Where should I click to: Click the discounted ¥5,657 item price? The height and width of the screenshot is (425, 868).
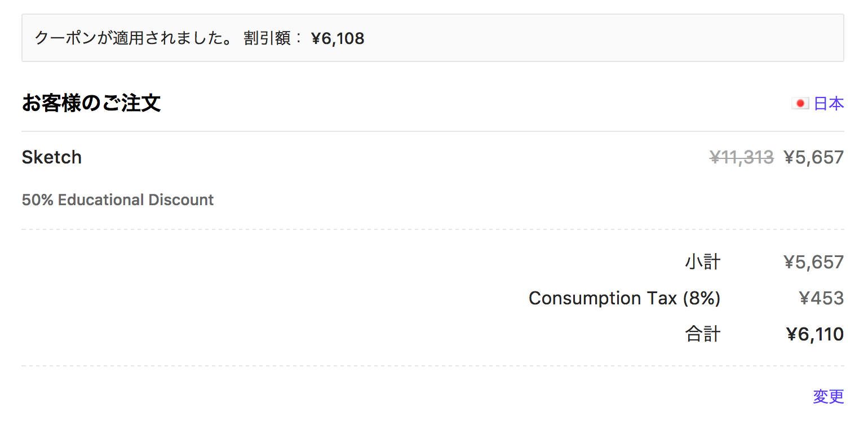click(x=813, y=157)
